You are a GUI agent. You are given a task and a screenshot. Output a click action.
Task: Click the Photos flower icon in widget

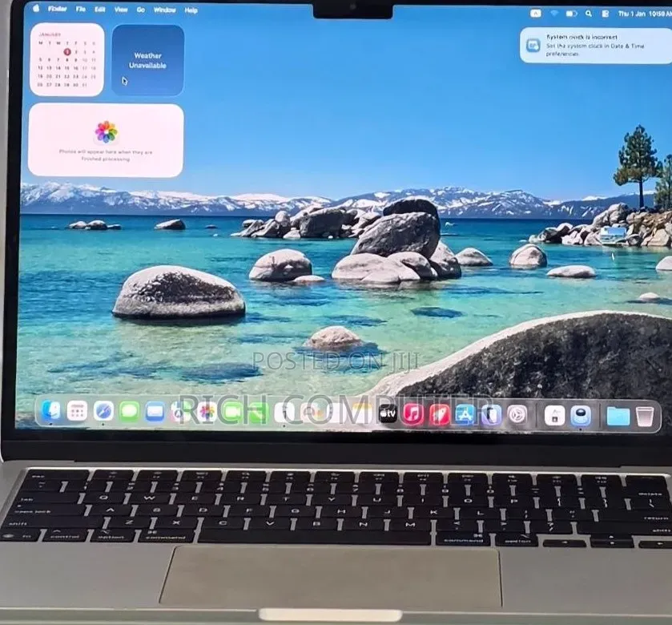[106, 131]
